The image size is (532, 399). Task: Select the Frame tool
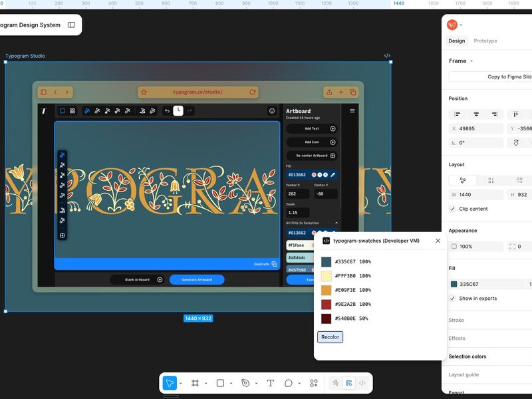[195, 383]
